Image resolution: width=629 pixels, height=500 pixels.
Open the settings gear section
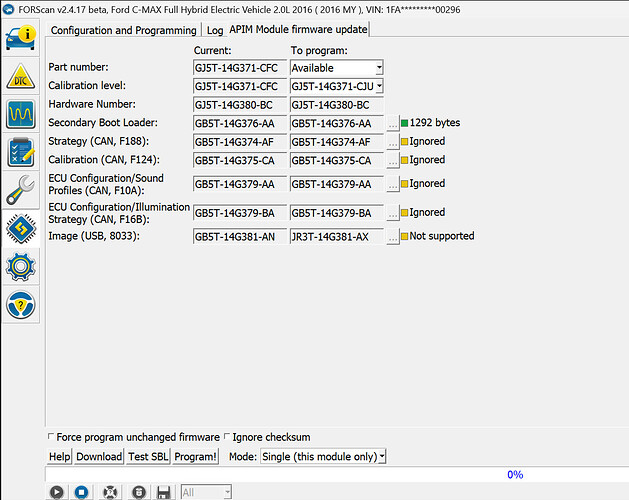coord(20,266)
